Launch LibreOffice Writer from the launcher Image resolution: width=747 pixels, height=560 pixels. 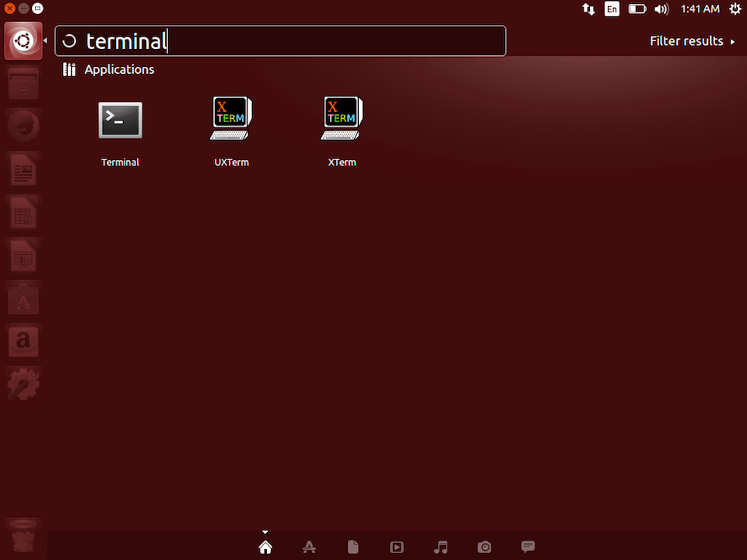(23, 168)
